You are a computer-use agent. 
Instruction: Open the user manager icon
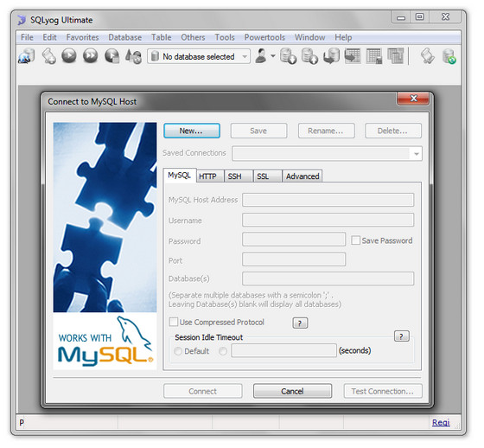(261, 56)
